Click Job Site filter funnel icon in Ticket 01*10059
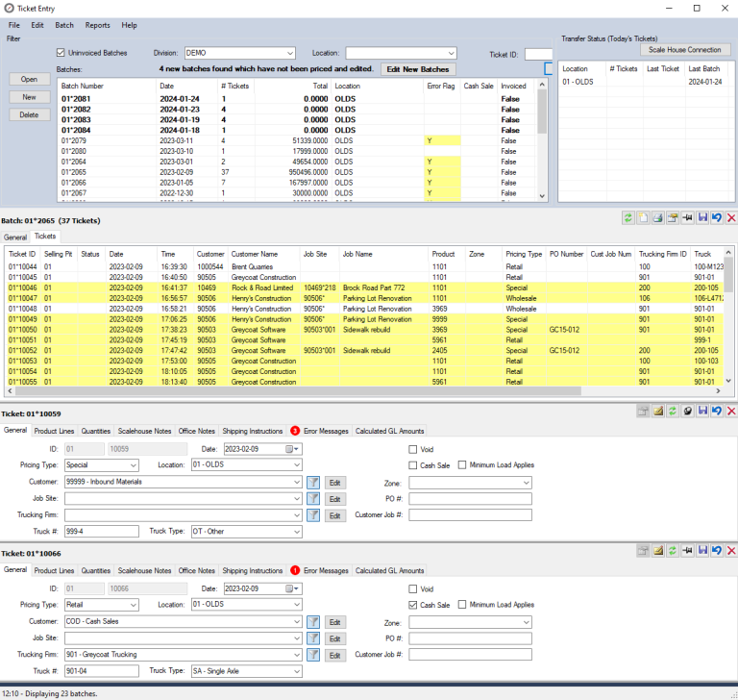This screenshot has height=700, width=738. click(313, 499)
